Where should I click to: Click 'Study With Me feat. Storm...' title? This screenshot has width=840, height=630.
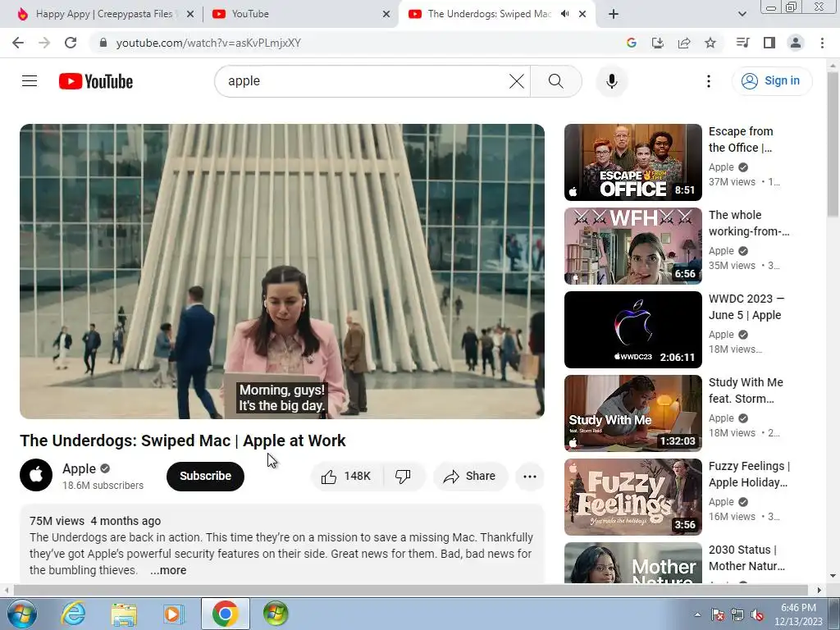pyautogui.click(x=746, y=390)
